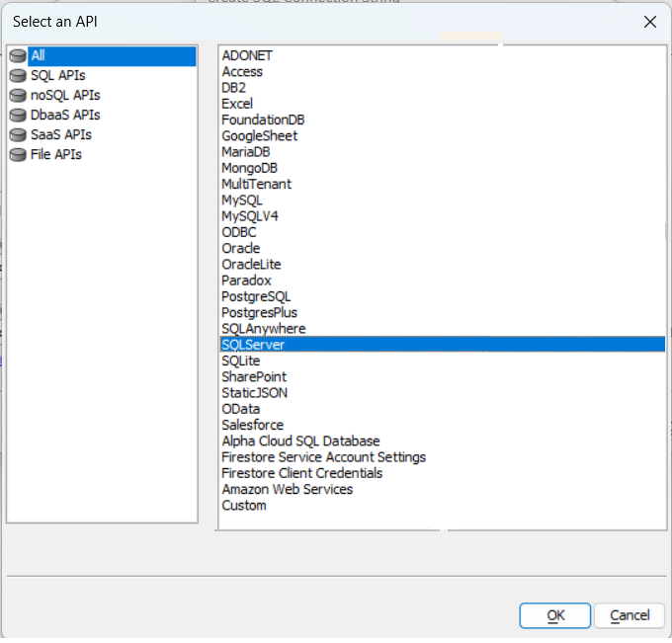Image resolution: width=672 pixels, height=643 pixels.
Task: Select the Salesforce entry
Action: click(x=252, y=426)
